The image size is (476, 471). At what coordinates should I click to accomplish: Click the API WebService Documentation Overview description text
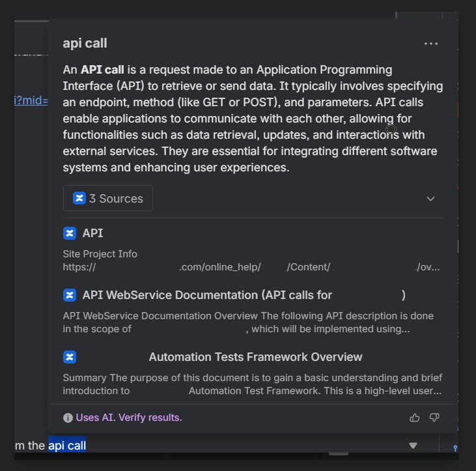pyautogui.click(x=248, y=322)
